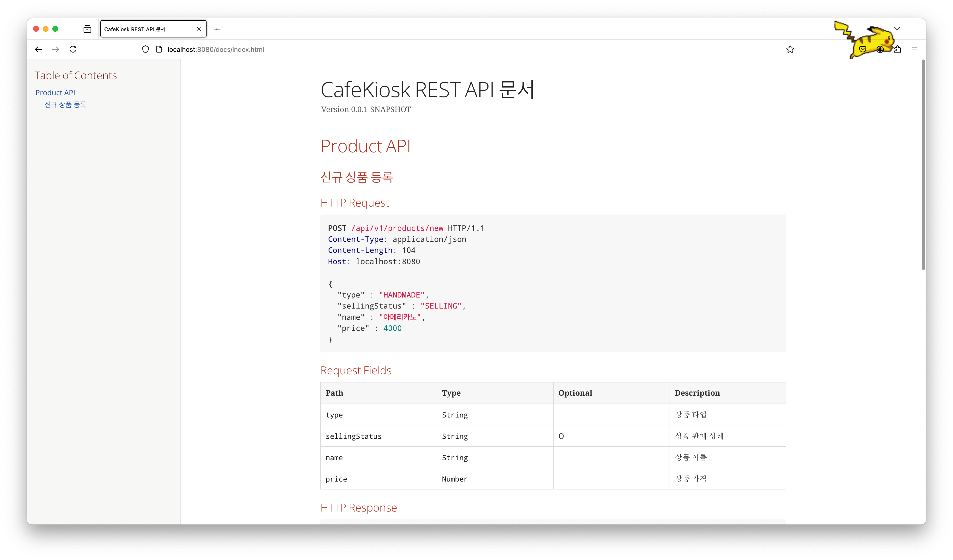Click the forward navigation arrow

[55, 49]
